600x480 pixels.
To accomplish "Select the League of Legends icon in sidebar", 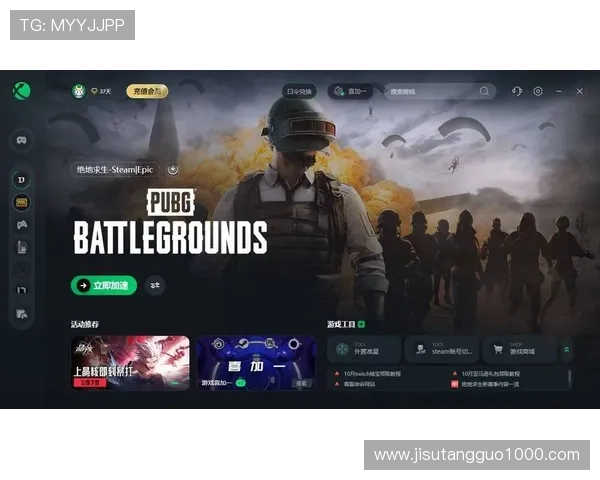I will click(22, 247).
